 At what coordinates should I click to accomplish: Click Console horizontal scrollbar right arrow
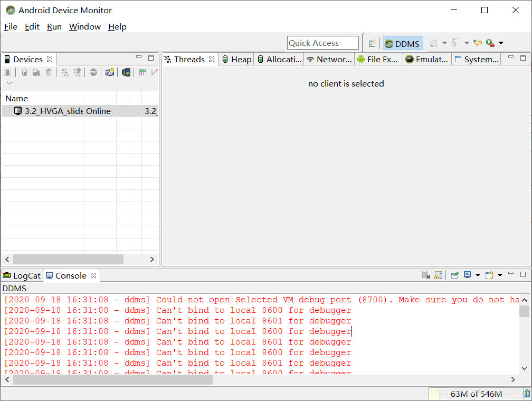(513, 379)
